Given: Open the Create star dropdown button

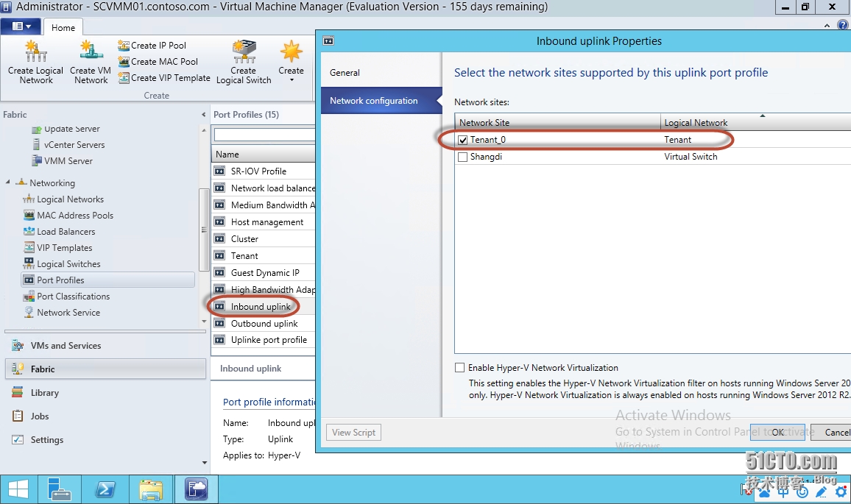Looking at the screenshot, I should tap(292, 62).
